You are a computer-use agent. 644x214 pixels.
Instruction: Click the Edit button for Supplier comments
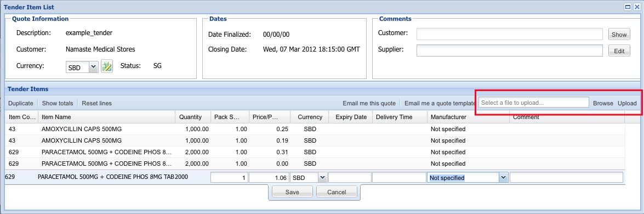[x=619, y=51]
